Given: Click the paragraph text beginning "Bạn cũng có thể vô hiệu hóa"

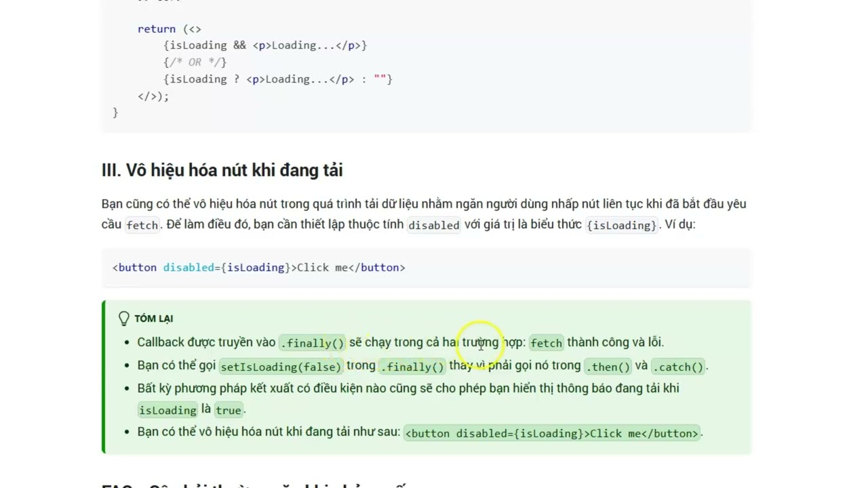Looking at the screenshot, I should [424, 214].
